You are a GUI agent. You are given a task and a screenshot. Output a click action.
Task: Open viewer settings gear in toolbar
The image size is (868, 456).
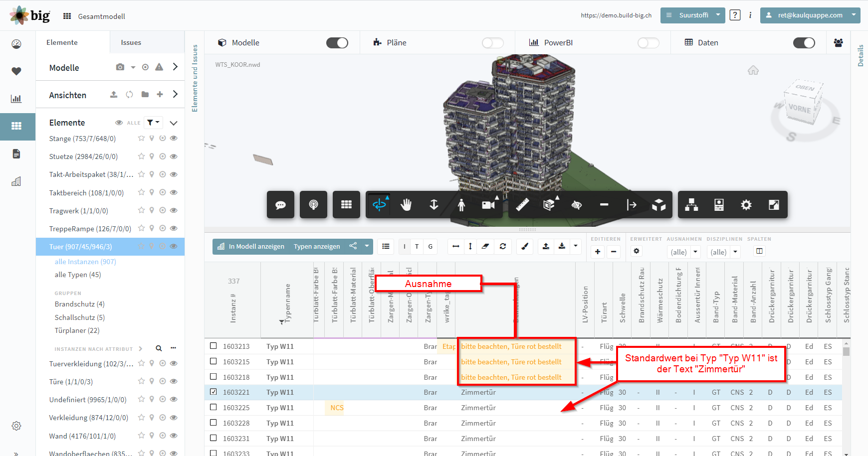click(x=746, y=205)
